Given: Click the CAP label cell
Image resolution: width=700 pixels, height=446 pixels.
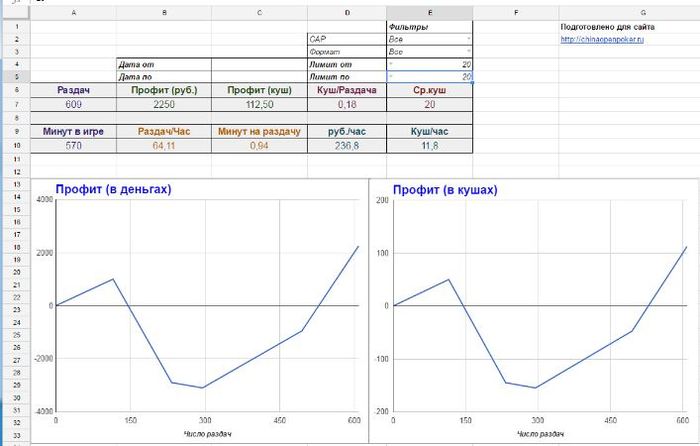Looking at the screenshot, I should coord(347,39).
